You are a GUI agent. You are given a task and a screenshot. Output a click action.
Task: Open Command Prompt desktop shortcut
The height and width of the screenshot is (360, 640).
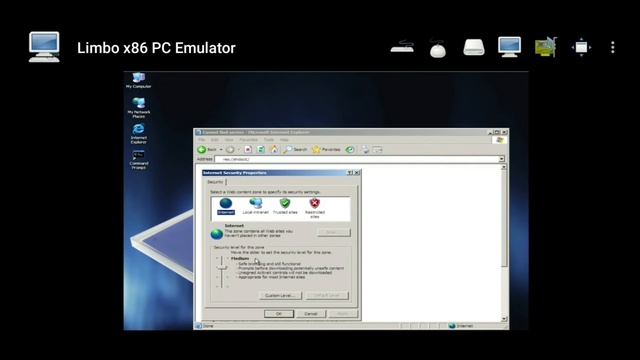point(138,160)
